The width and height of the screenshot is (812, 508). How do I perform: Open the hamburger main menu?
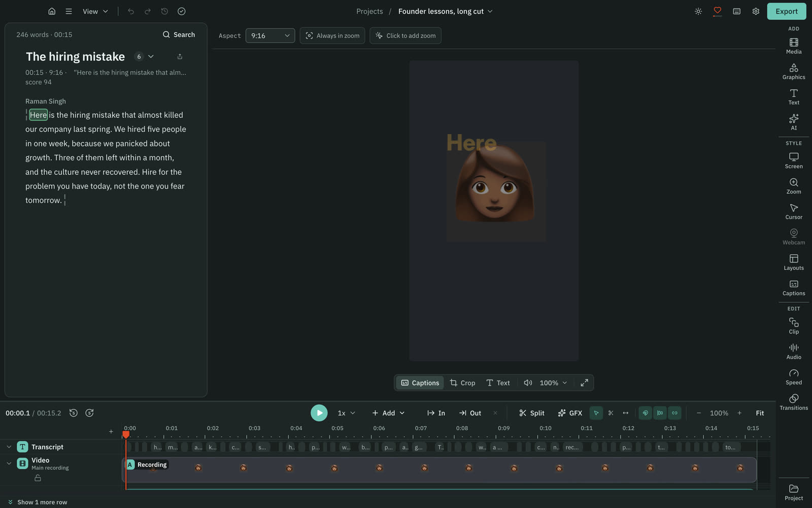(69, 11)
